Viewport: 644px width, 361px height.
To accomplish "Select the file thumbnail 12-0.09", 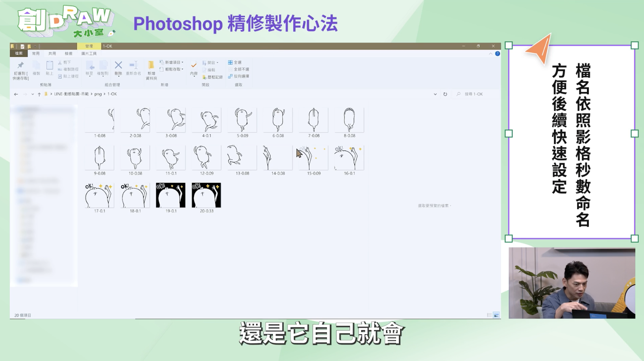I will point(207,157).
